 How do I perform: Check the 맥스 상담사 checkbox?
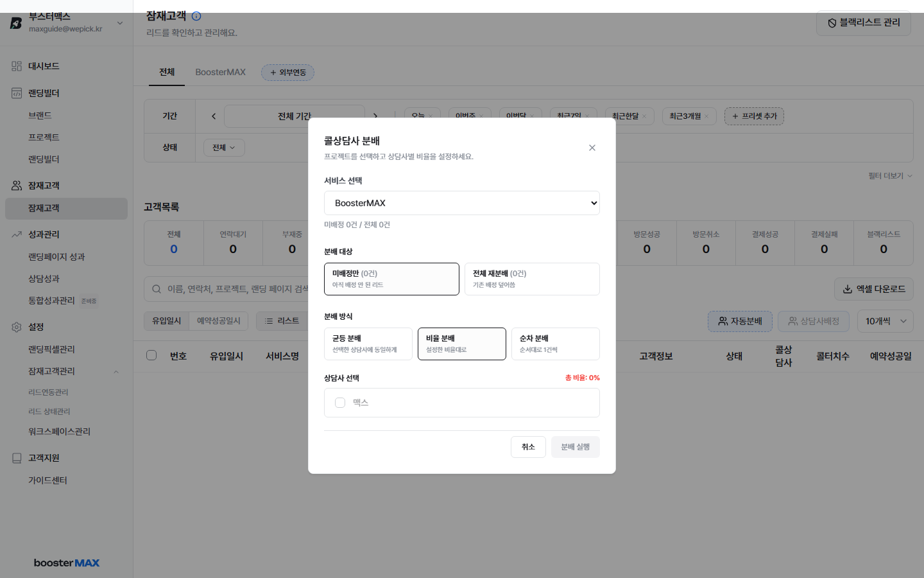340,403
